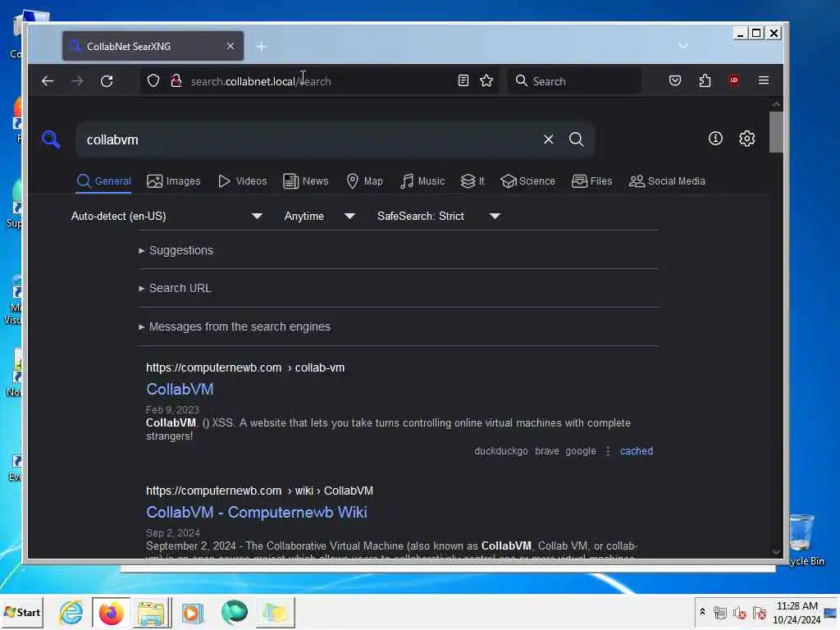Open the Auto-detect (en-US) language dropdown
The height and width of the screenshot is (630, 840).
pos(167,216)
